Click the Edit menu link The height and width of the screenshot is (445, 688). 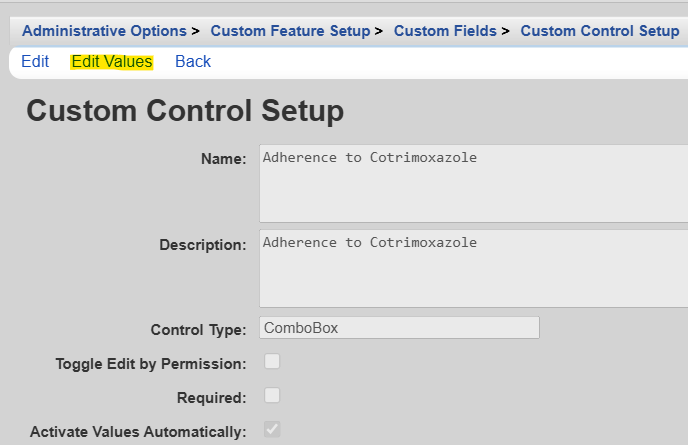pos(35,62)
